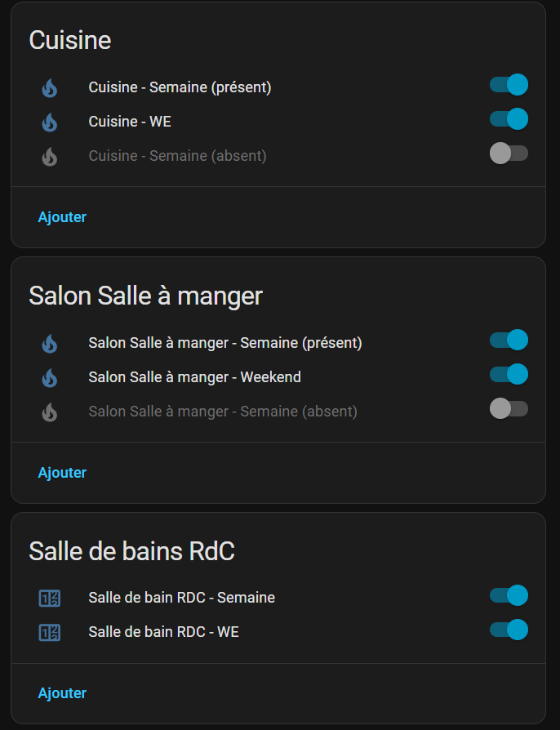The width and height of the screenshot is (560, 730).
Task: Toggle off Salle de bain RDC - Semaine
Action: pos(509,595)
